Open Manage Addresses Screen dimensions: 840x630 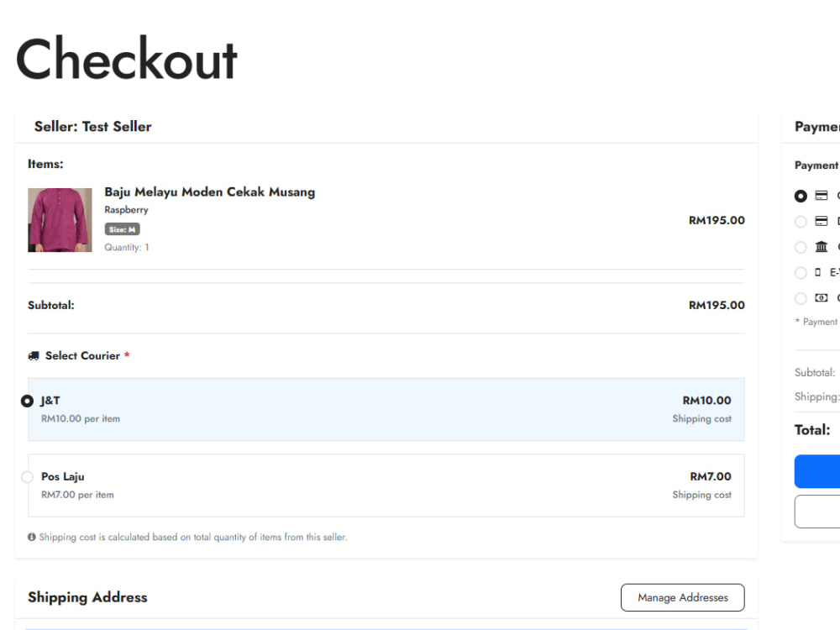pyautogui.click(x=682, y=597)
